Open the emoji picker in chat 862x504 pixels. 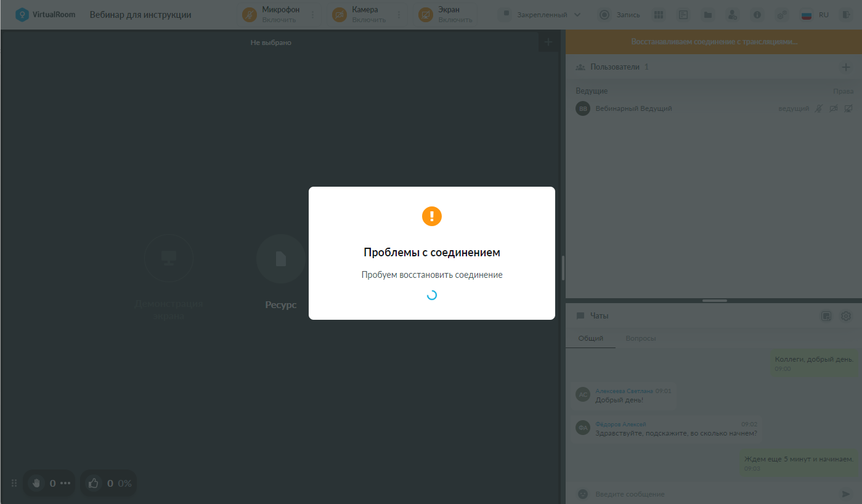[582, 494]
